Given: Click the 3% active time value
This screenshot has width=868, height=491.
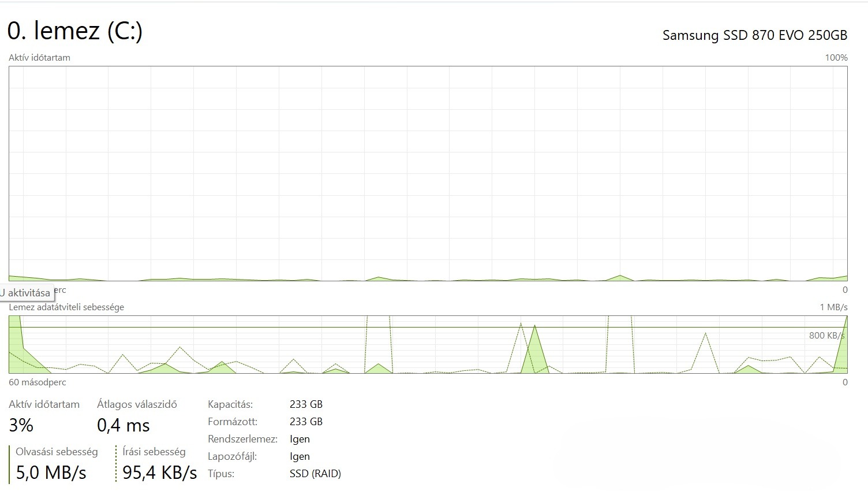Looking at the screenshot, I should (x=21, y=426).
